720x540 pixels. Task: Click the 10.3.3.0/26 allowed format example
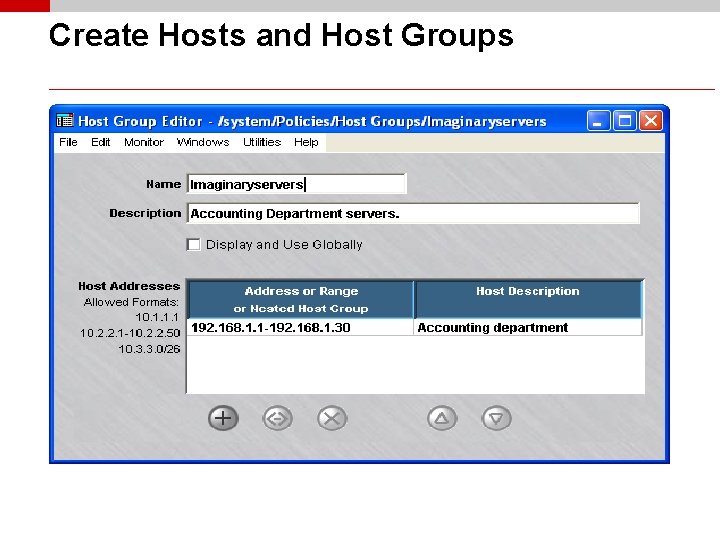click(x=149, y=349)
